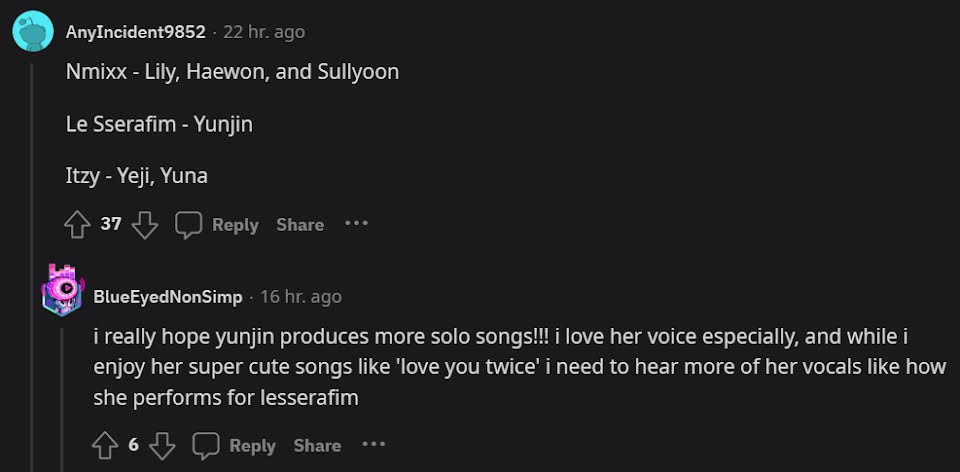960x472 pixels.
Task: Upvote AnyIncident9852's comment
Action: (x=77, y=225)
